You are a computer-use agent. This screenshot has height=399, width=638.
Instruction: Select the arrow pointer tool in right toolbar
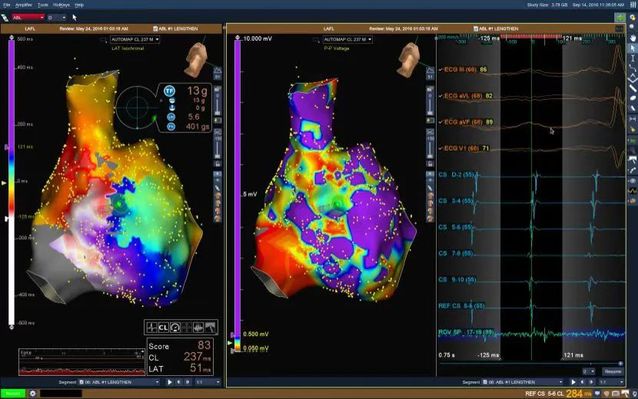point(633,48)
